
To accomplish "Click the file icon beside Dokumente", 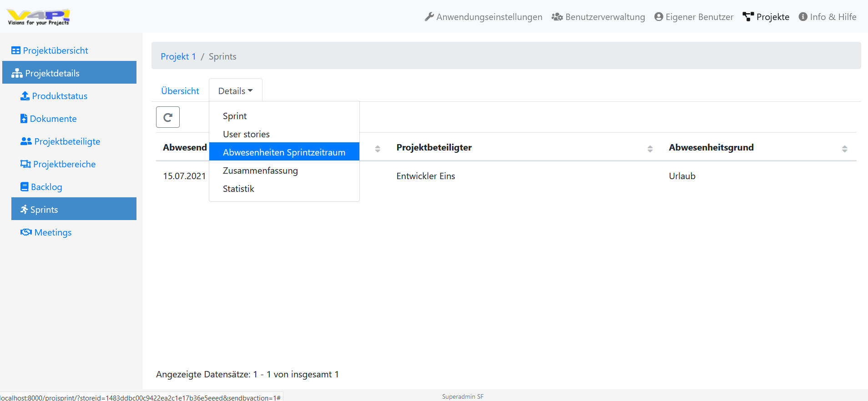I will pyautogui.click(x=24, y=119).
